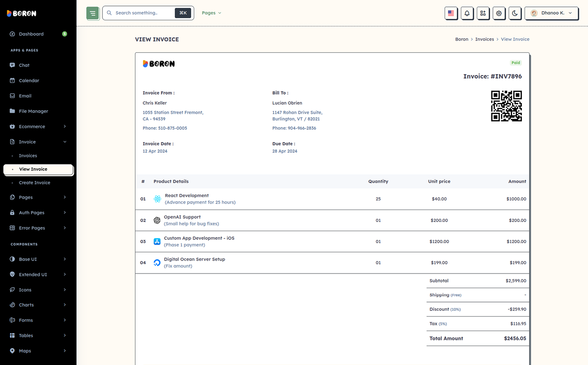Click the Search something input field
The height and width of the screenshot is (365, 588).
(x=143, y=13)
